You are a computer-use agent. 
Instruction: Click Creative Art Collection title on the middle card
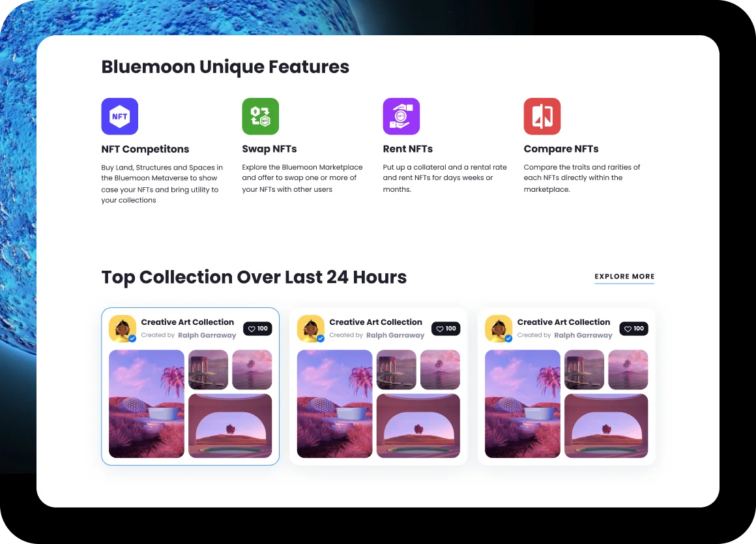(x=375, y=322)
